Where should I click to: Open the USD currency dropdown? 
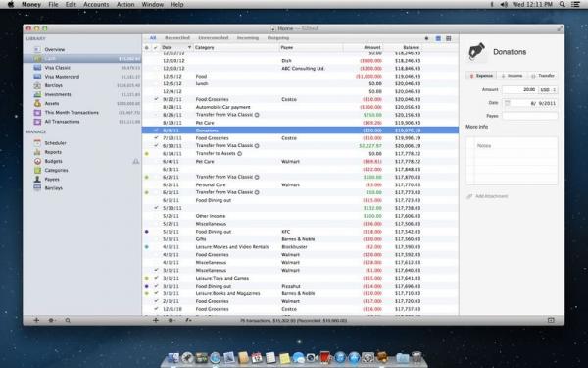pos(548,90)
